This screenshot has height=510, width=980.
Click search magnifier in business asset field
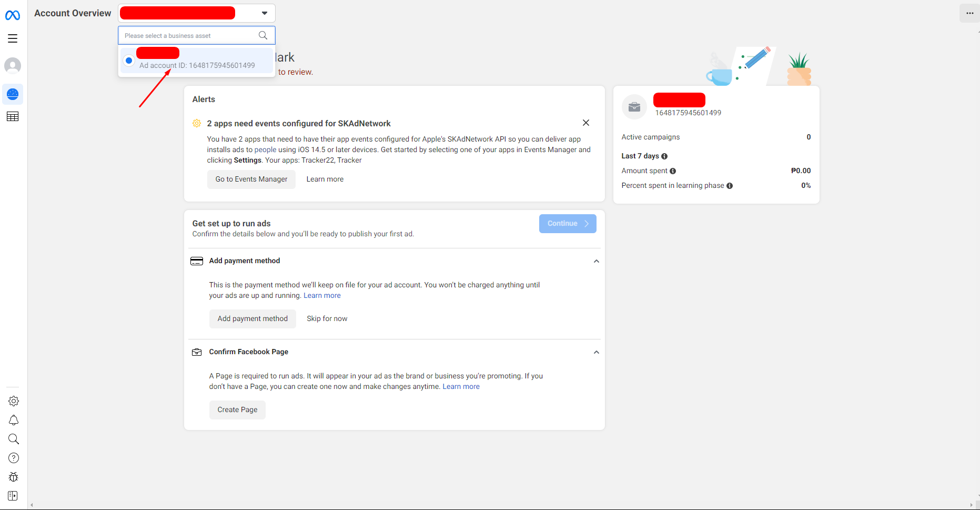[x=263, y=35]
